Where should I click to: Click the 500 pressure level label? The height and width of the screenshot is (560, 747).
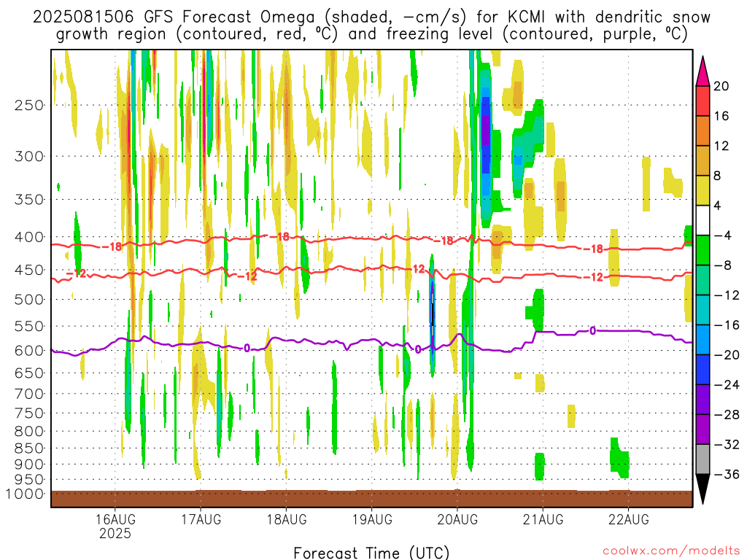pyautogui.click(x=29, y=300)
